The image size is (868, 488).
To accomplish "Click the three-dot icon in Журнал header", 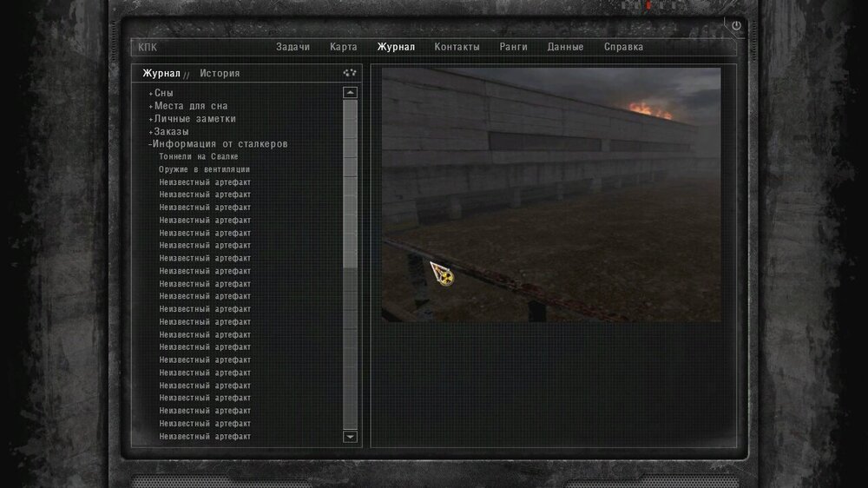I will click(349, 73).
